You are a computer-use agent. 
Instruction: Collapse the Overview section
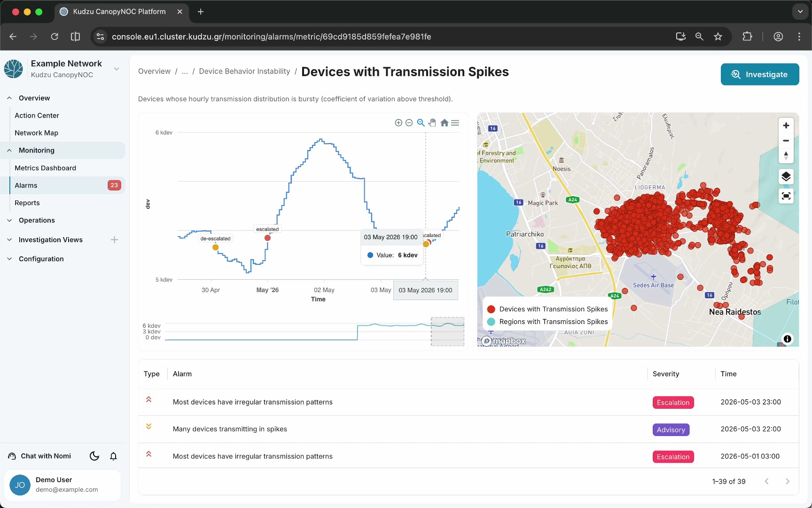click(x=9, y=98)
